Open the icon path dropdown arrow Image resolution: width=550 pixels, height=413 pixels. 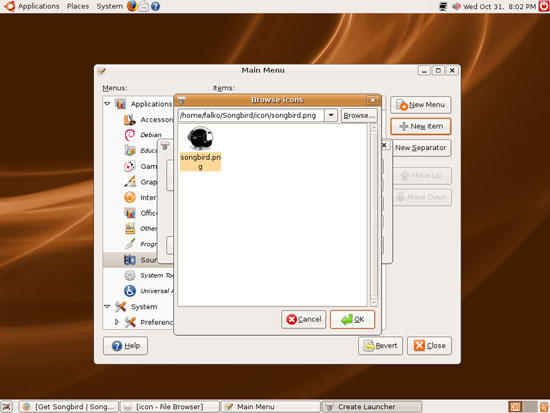[x=331, y=115]
